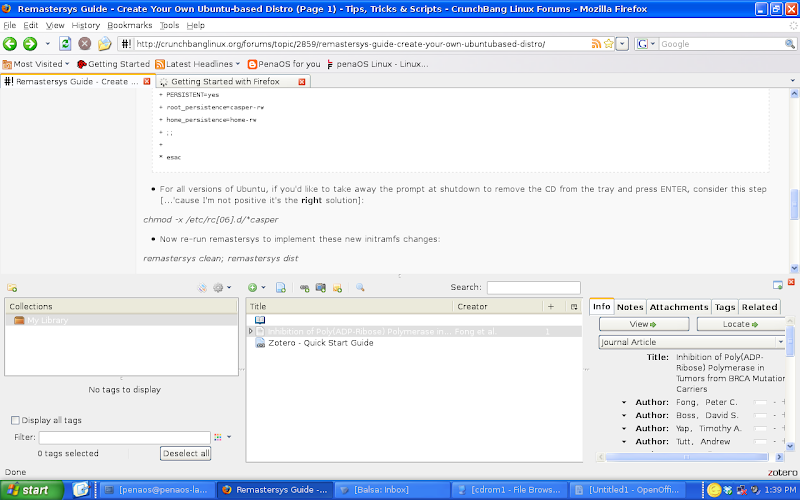Screen dimensions: 800x500
Task: Switch to the Tags tab
Action: click(724, 307)
